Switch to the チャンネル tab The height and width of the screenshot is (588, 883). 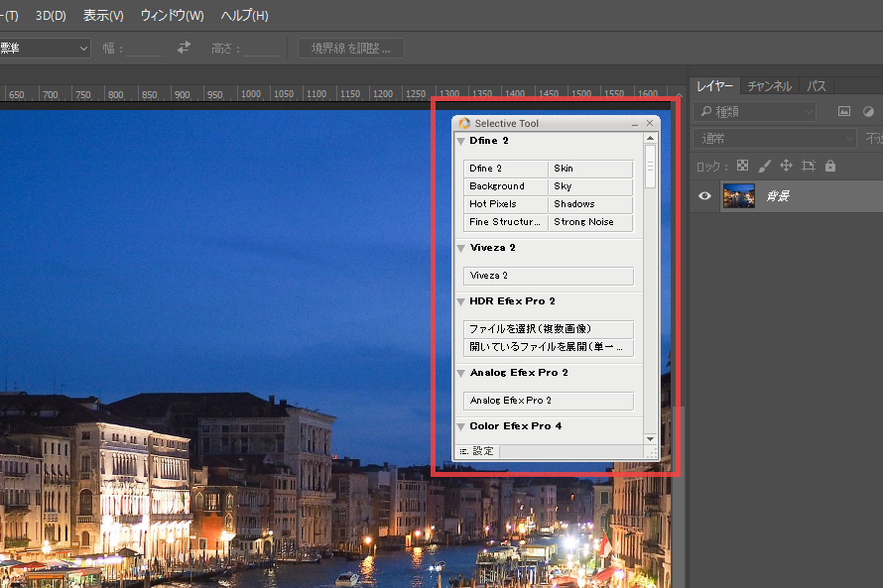click(x=769, y=86)
